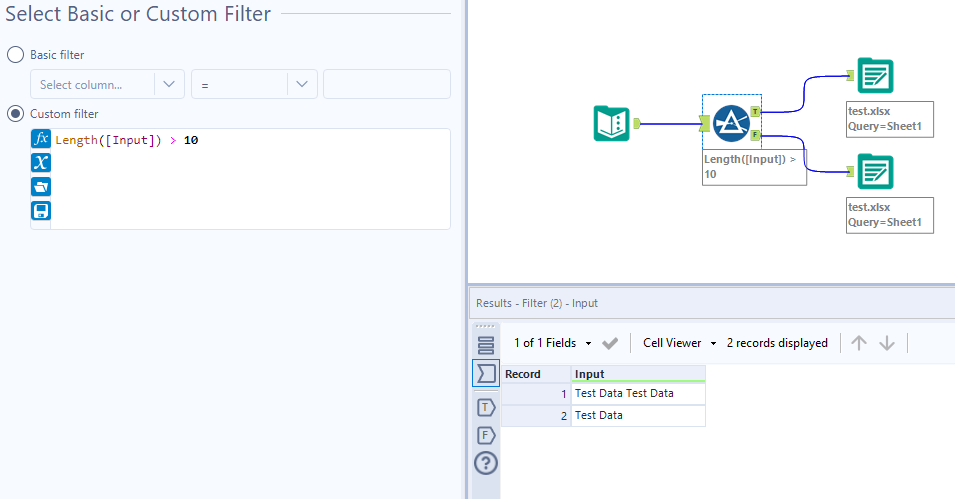This screenshot has height=499, width=955.
Task: Click the 2 records displayed label
Action: [x=777, y=343]
